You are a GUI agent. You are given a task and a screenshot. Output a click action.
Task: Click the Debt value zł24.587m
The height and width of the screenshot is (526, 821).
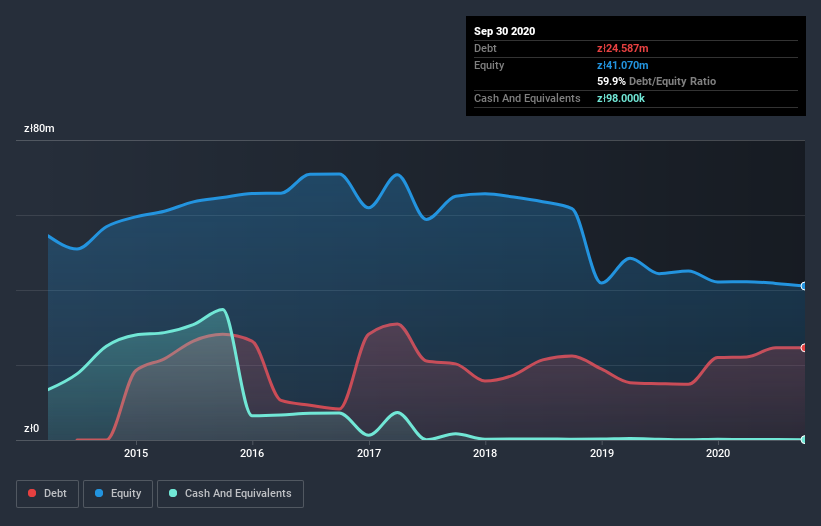623,48
